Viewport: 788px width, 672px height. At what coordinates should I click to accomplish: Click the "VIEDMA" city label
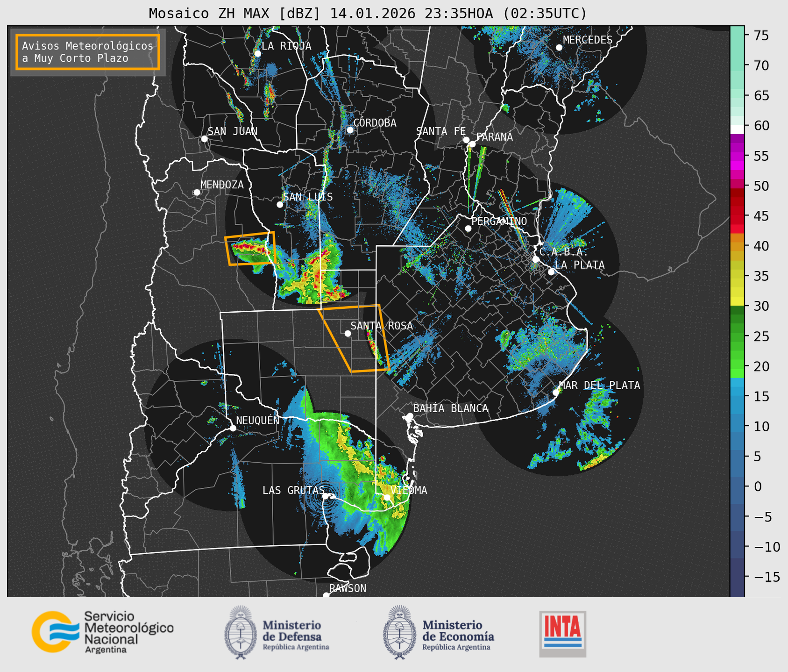(409, 490)
